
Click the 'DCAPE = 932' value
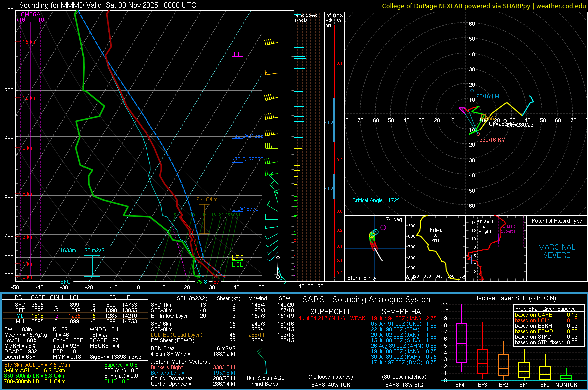pyautogui.click(x=20, y=351)
